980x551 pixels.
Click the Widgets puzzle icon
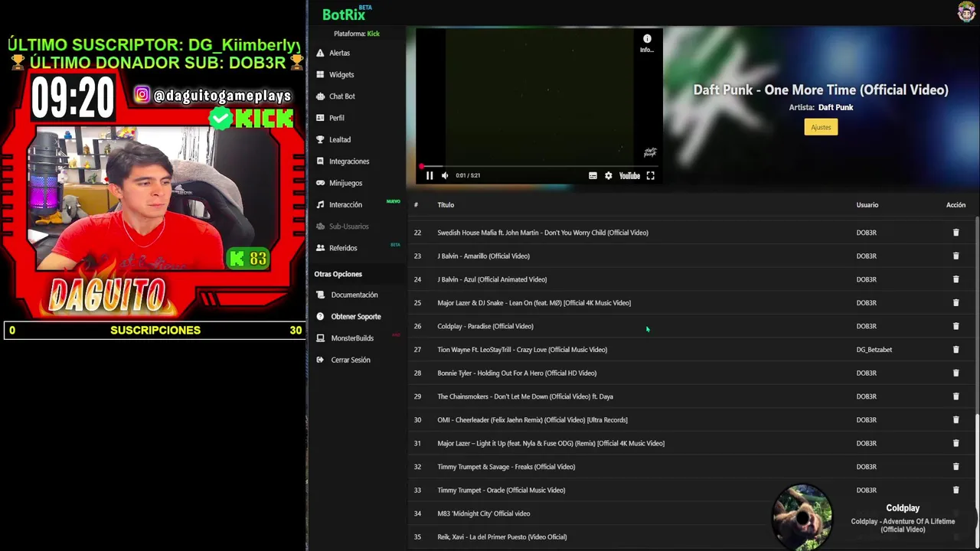point(320,75)
